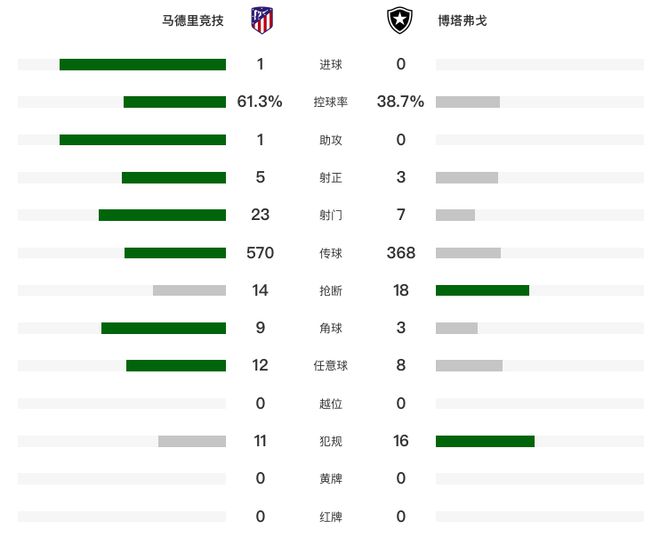Viewport: 660px width, 538px height.
Task: Click Atlético's green 传球 passes bar
Action: click(175, 253)
